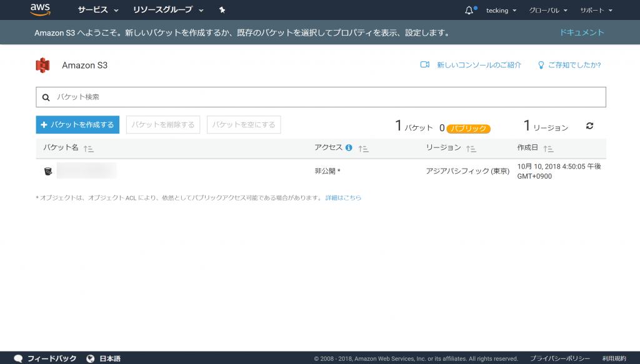640x364 pixels.
Task: Click アジアパシフィック (東京) region cell
Action: pyautogui.click(x=467, y=171)
